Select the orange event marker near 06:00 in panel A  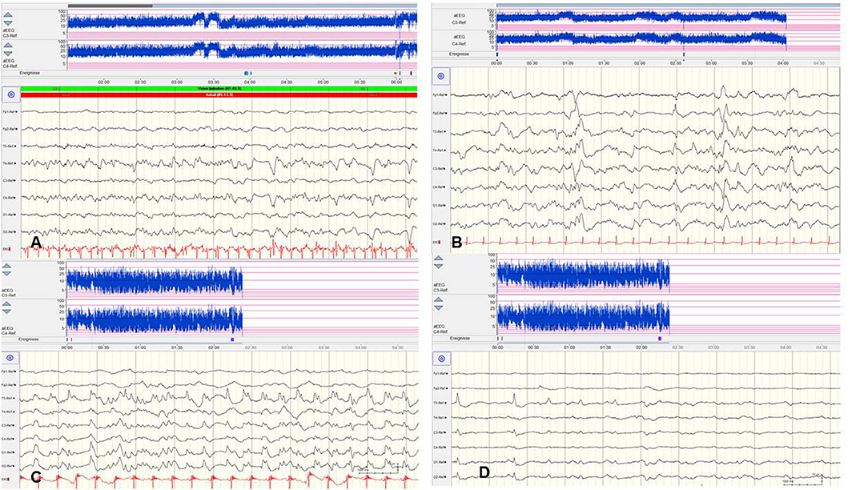click(x=395, y=73)
